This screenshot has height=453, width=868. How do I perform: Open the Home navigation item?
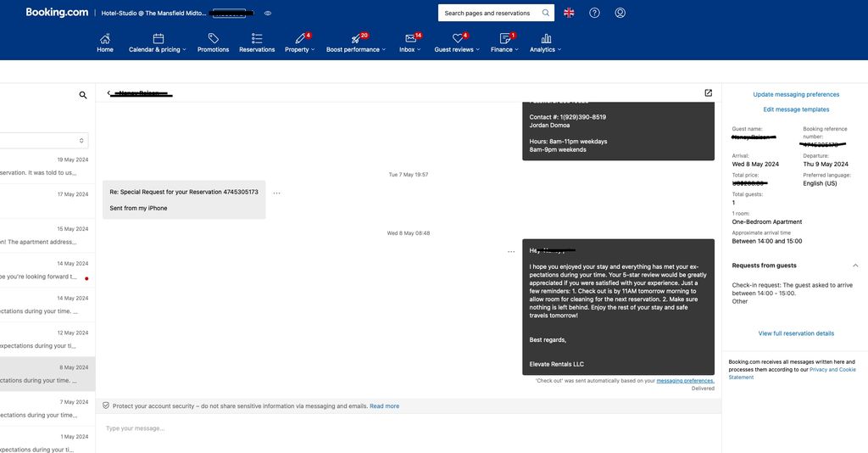104,43
